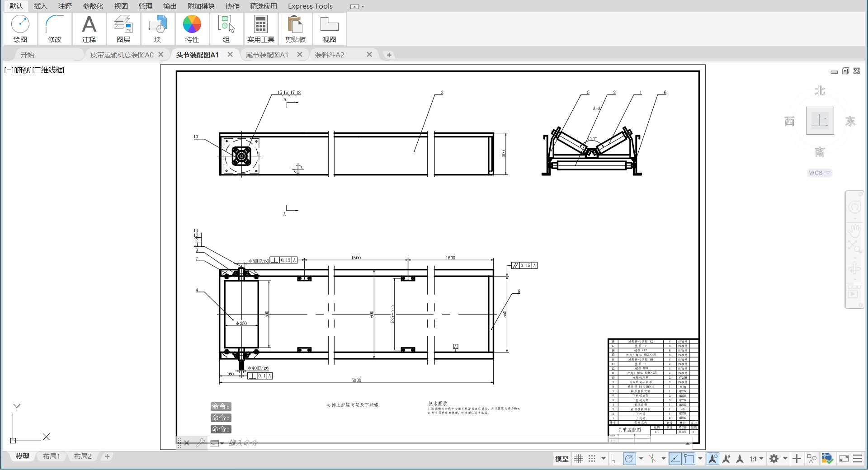Viewport: 868px width, 470px height.
Task: Click the command line input field
Action: [457, 443]
